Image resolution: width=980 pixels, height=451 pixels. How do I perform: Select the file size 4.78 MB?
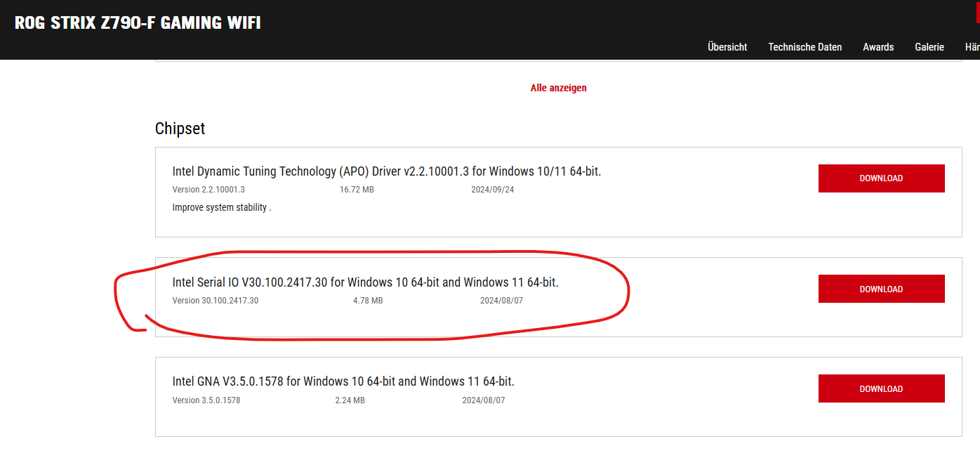[368, 301]
